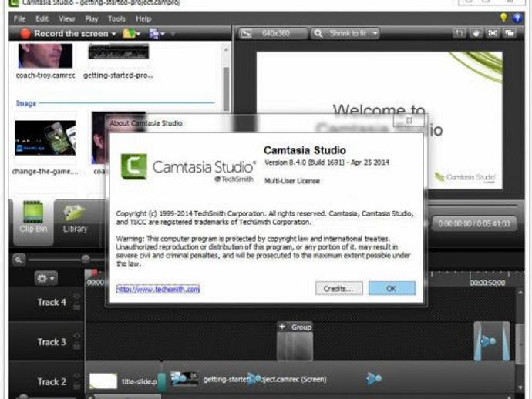
Task: Open the Shrink to fit zoom dropdown
Action: [x=375, y=33]
